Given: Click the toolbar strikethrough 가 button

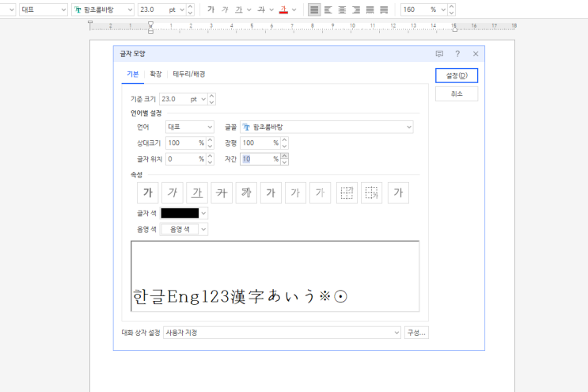Looking at the screenshot, I should tap(261, 10).
